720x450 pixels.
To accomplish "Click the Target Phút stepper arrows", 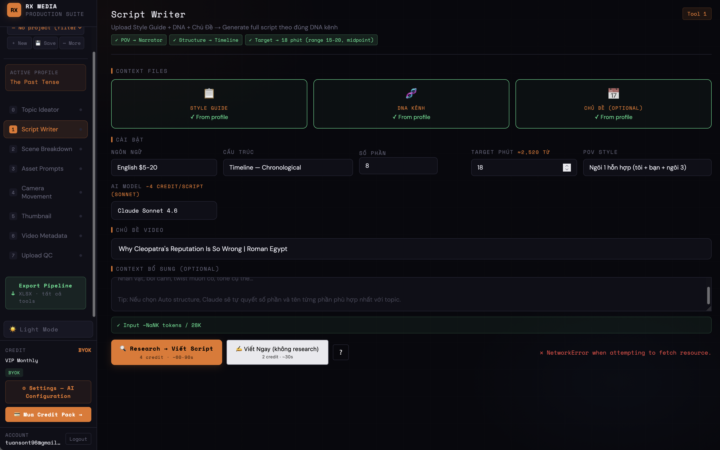I will [x=567, y=168].
